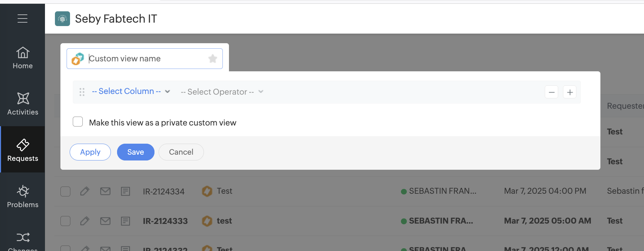644x251 pixels.
Task: Open the Select Operator dropdown
Action: click(x=222, y=92)
